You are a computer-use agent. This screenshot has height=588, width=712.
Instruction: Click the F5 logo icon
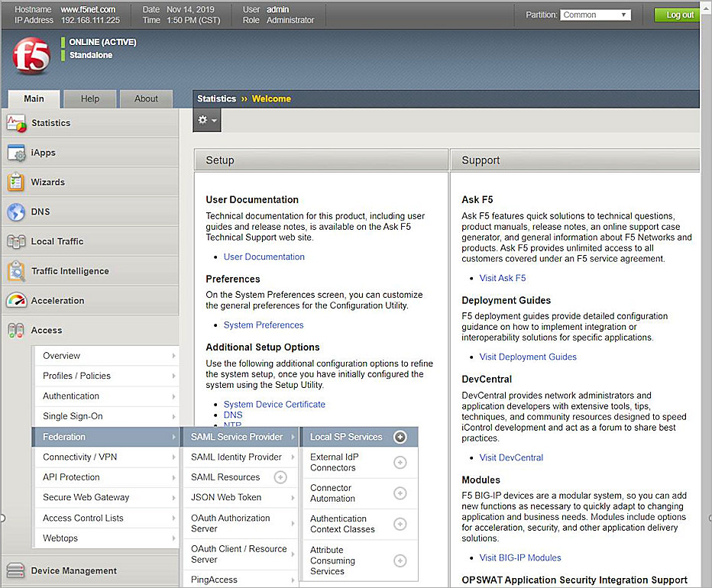point(31,57)
